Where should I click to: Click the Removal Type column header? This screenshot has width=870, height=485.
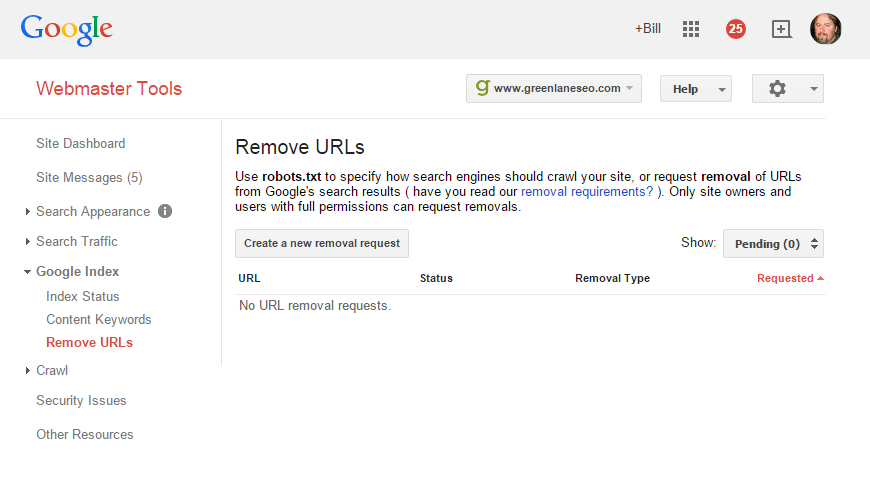coord(613,278)
